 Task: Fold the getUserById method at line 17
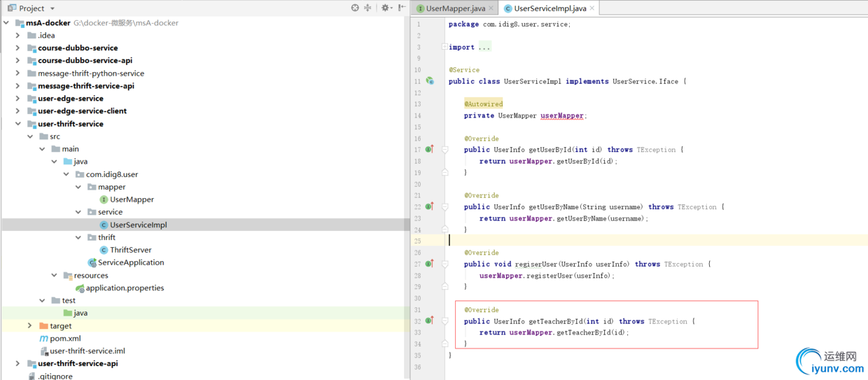tap(444, 149)
